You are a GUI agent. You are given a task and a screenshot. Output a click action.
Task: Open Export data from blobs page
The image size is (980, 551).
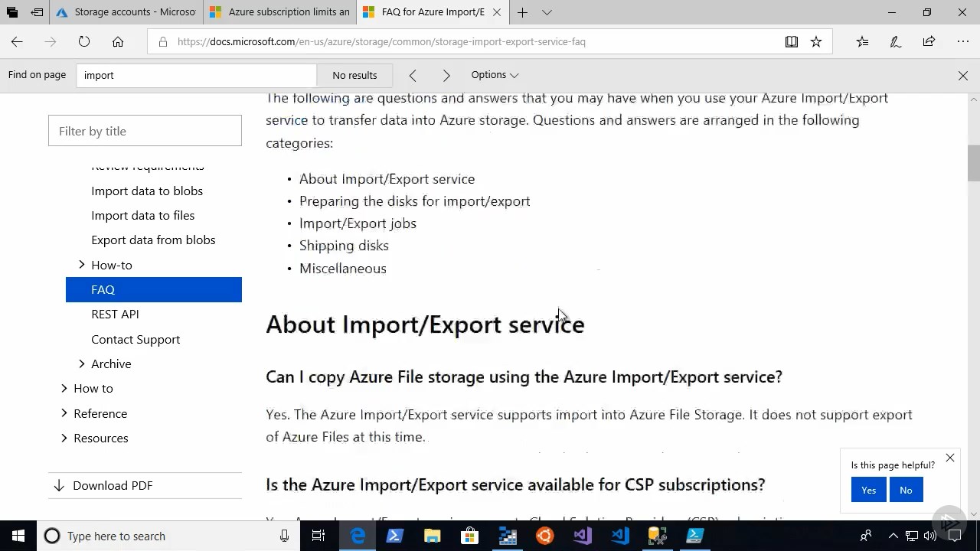click(x=153, y=240)
